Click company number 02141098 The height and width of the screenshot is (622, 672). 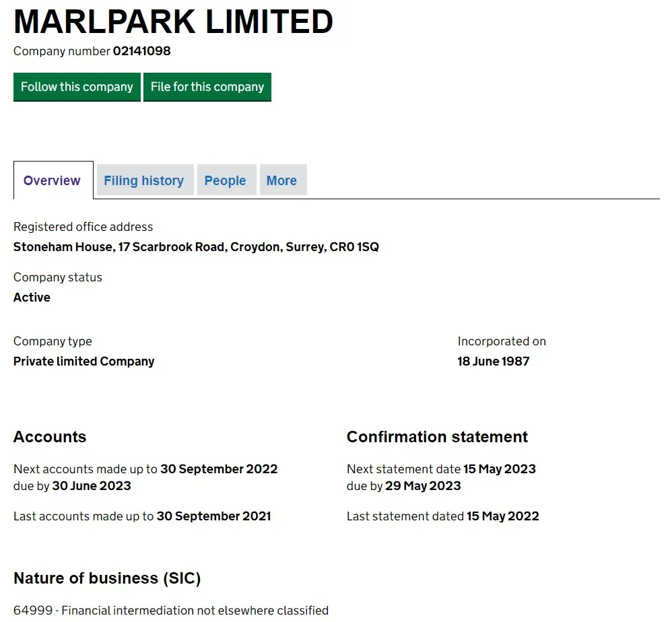click(141, 51)
